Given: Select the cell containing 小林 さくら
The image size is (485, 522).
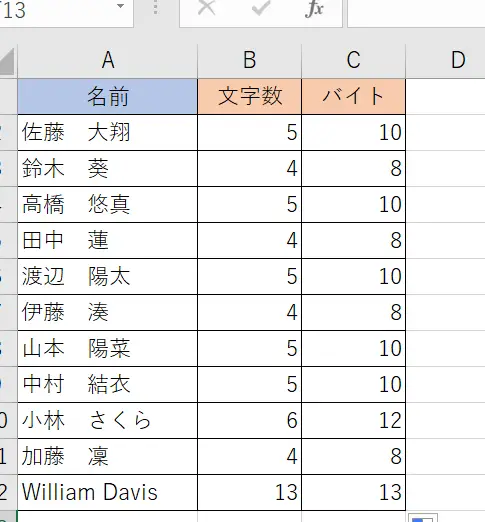Looking at the screenshot, I should pos(108,421).
